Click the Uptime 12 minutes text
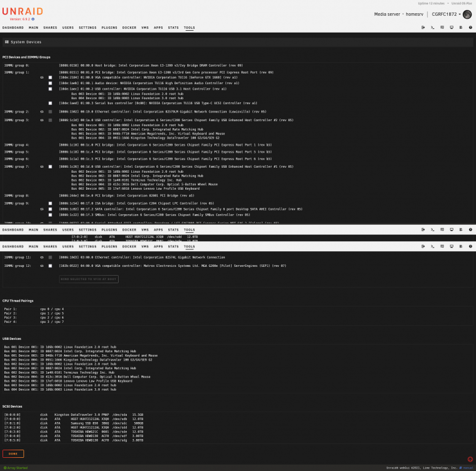 click(x=431, y=3)
